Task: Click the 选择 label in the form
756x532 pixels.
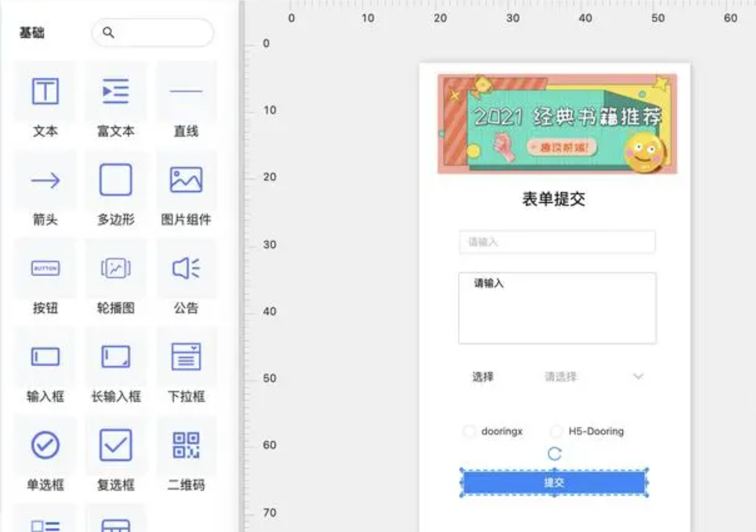Action: 482,377
